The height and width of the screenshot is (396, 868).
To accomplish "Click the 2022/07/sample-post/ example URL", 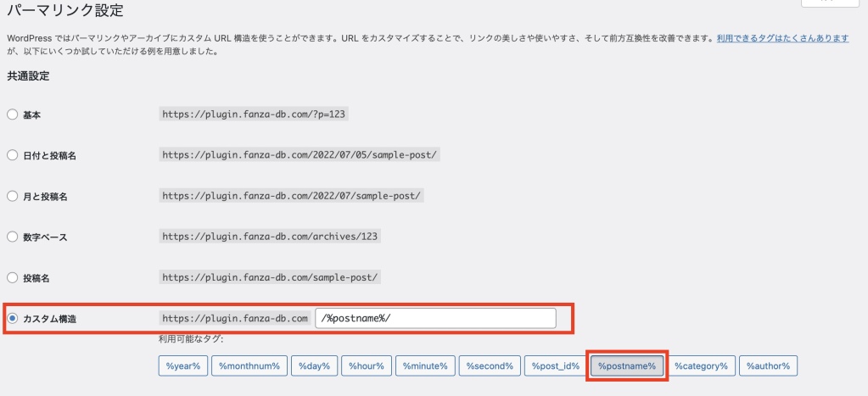I will (x=292, y=196).
